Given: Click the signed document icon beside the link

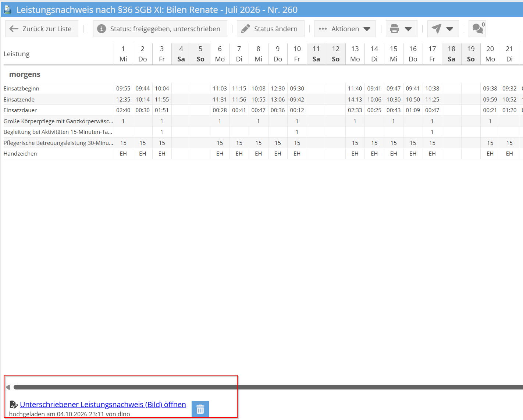Looking at the screenshot, I should 14,405.
